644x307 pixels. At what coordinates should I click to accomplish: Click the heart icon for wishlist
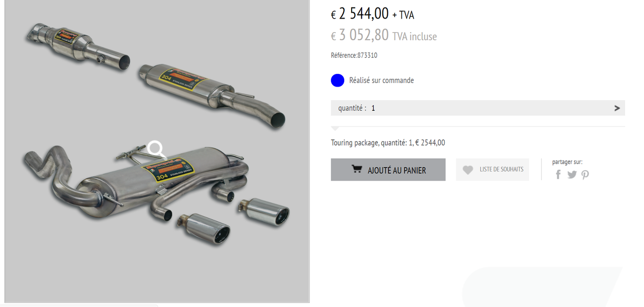(x=468, y=170)
